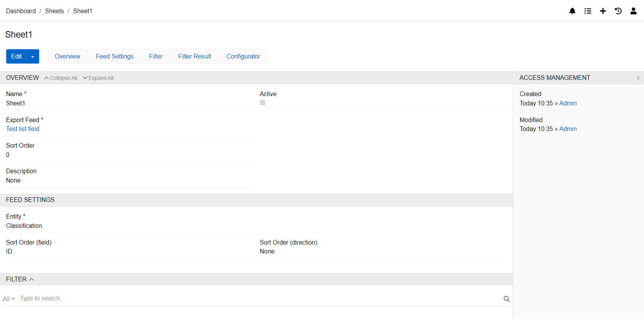Click the Sheet1 page title

click(19, 34)
